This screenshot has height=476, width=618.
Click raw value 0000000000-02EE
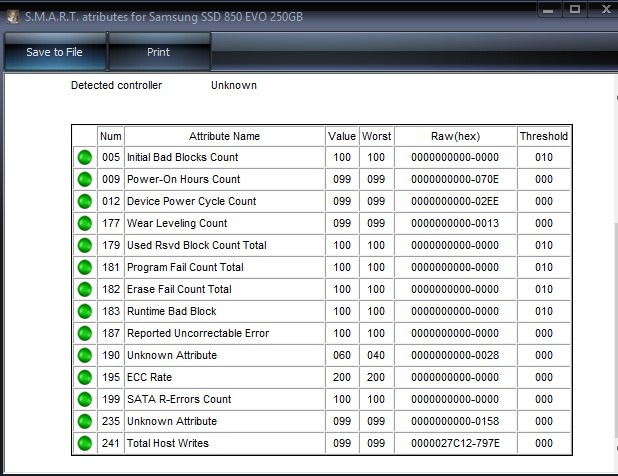pos(455,201)
